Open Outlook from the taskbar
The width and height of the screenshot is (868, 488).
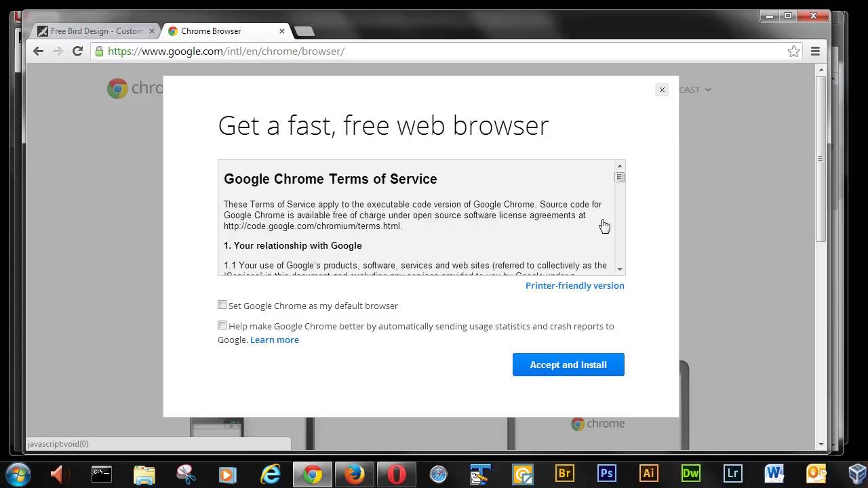(816, 474)
